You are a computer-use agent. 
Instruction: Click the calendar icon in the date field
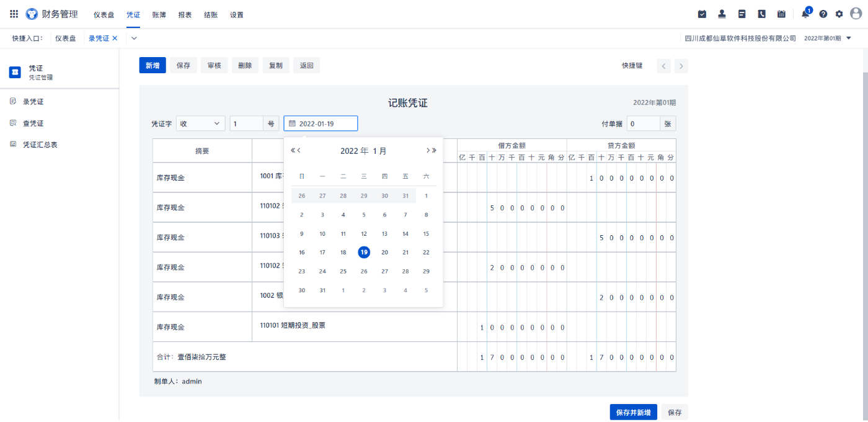click(x=293, y=123)
